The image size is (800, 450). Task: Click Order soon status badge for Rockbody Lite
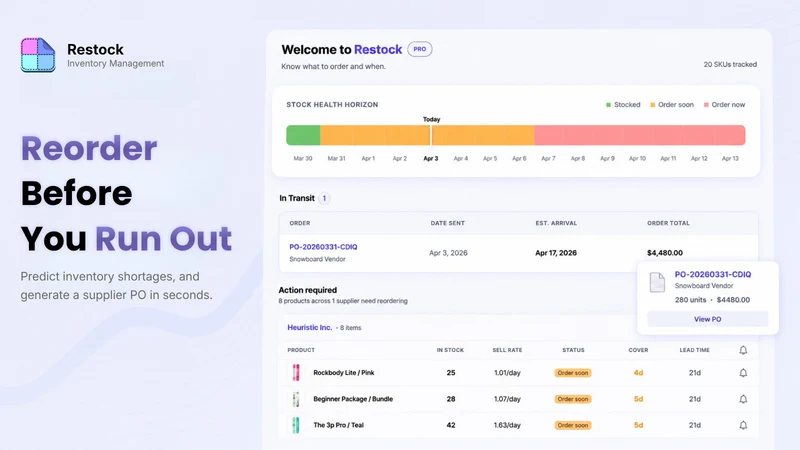tap(573, 373)
